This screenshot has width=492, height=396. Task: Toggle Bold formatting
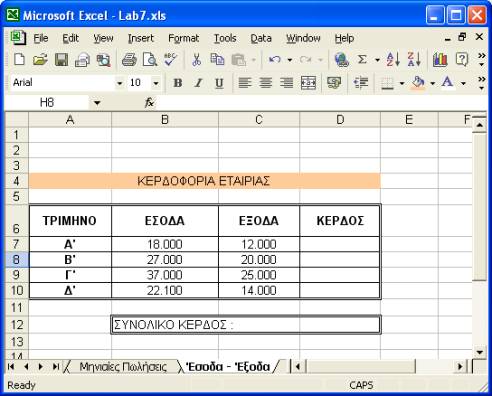pos(178,83)
